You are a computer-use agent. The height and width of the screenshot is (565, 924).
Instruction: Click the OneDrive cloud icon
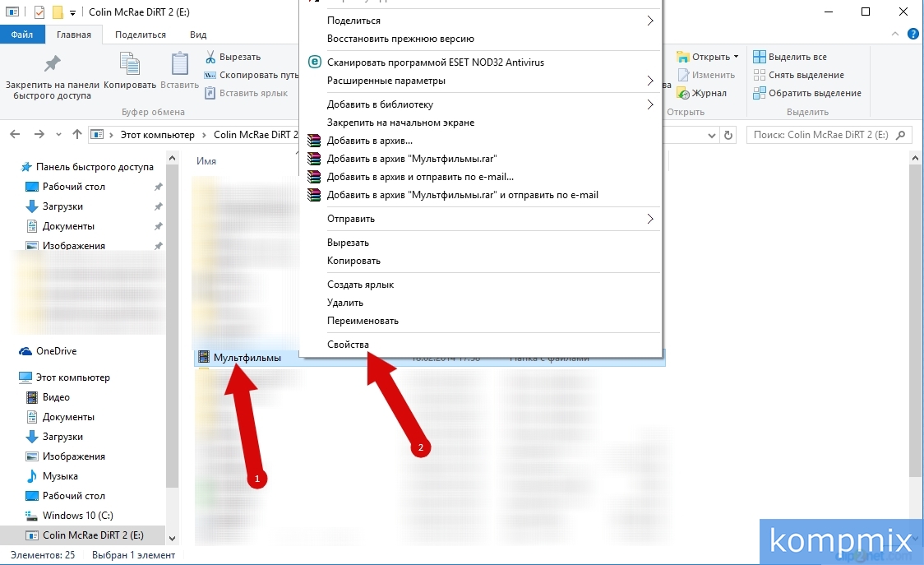click(x=25, y=351)
